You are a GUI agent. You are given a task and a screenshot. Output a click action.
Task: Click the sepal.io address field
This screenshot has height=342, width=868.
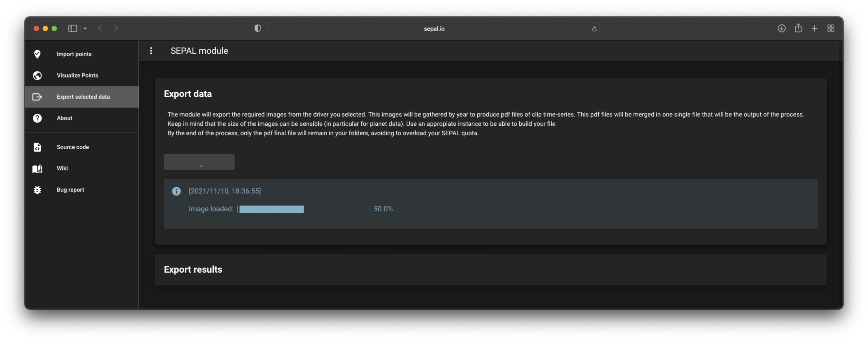pyautogui.click(x=434, y=29)
